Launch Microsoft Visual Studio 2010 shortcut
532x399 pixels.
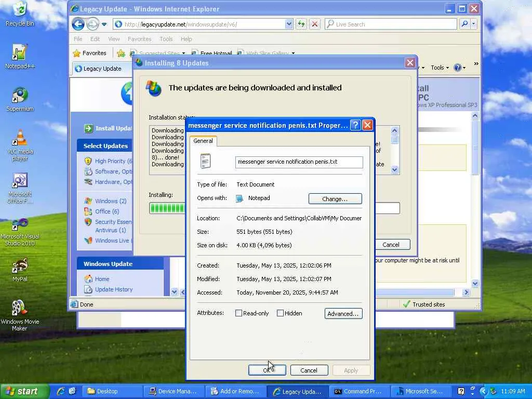pos(20,232)
